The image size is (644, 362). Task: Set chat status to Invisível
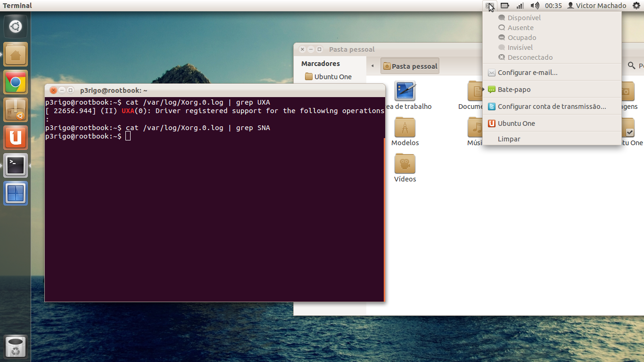click(520, 48)
